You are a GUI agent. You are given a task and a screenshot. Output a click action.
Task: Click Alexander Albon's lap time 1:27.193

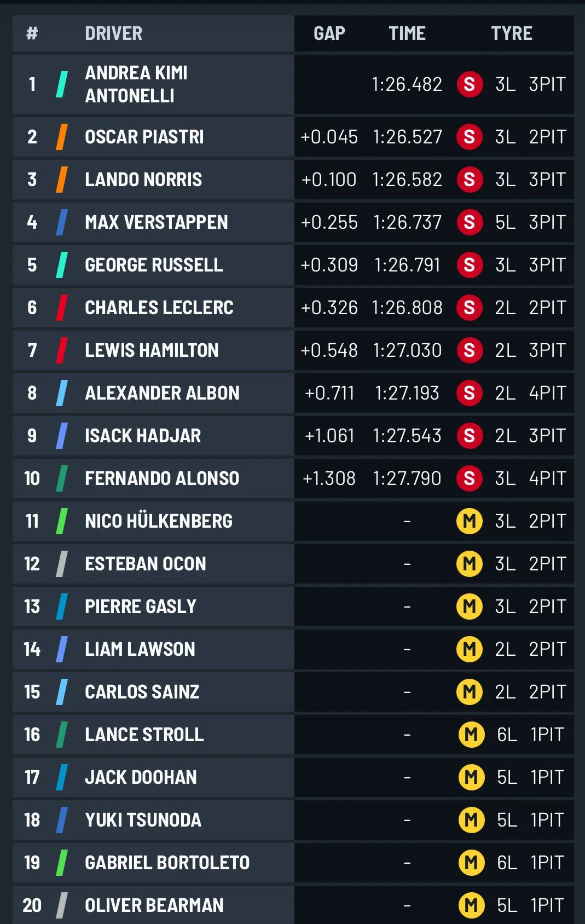click(407, 393)
